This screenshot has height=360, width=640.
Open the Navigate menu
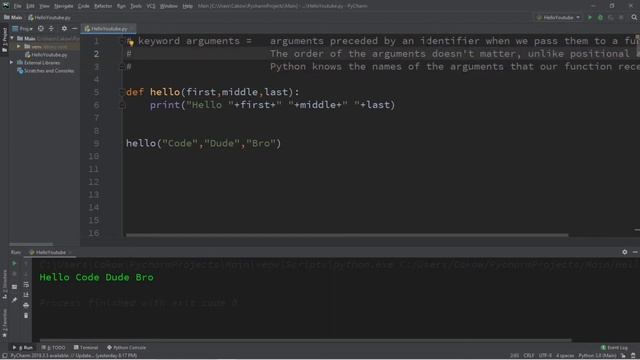[64, 6]
